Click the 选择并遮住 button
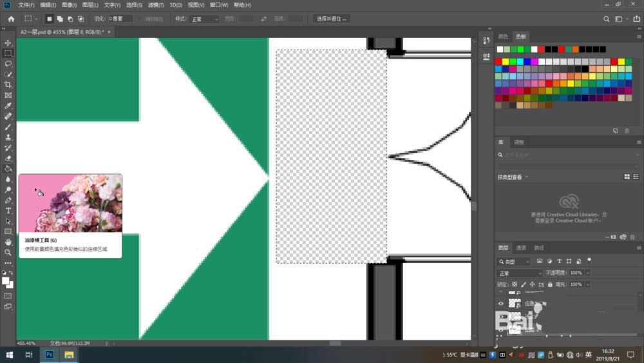This screenshot has width=644, height=363. [332, 19]
